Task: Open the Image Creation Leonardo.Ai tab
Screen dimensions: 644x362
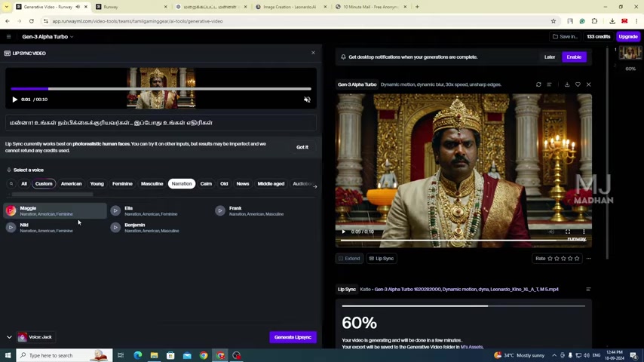Action: pyautogui.click(x=290, y=7)
